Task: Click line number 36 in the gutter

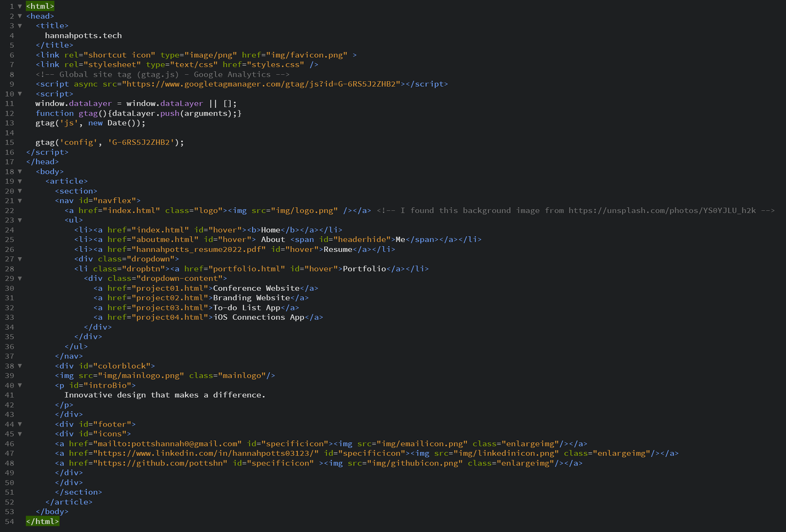Action: (9, 347)
